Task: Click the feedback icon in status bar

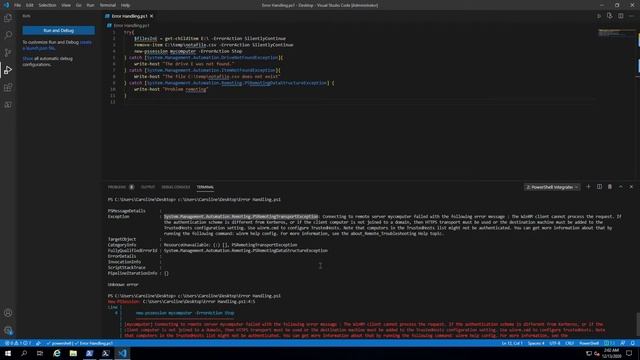Action: click(622, 343)
